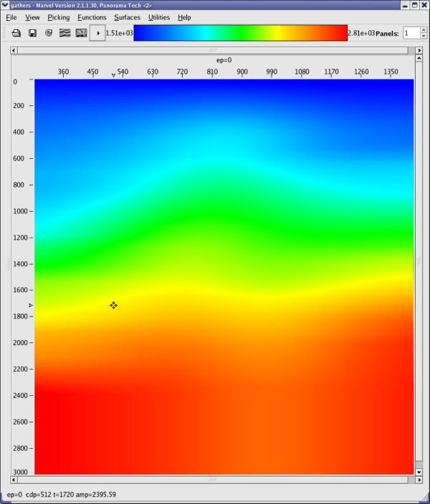Open the File menu

point(11,17)
